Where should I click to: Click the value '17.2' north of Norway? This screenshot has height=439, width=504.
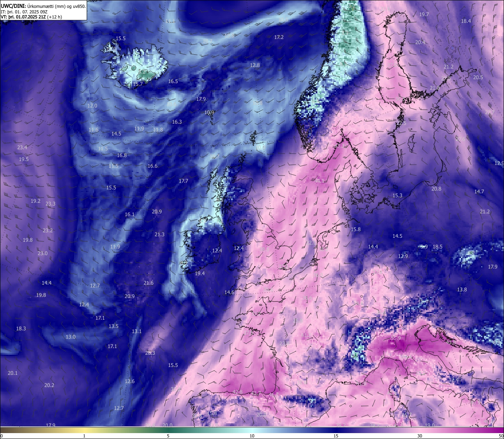279,37
